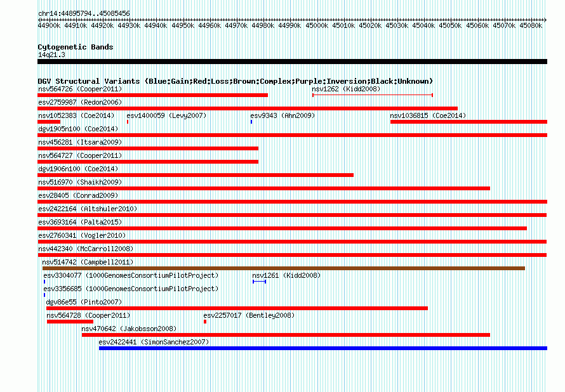Screen dimensions: 565x392
Task: Click the nsv1052383 (Coe2014) label
Action: (76, 115)
